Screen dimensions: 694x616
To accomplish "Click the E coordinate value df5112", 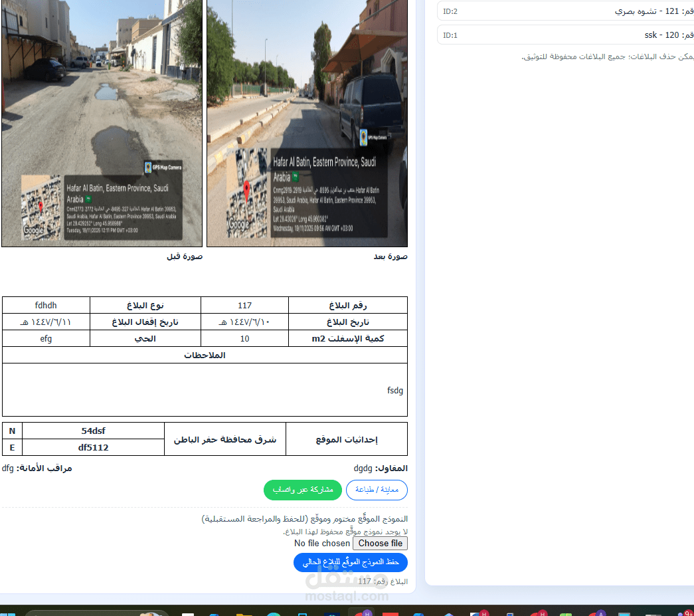I will (x=94, y=447).
